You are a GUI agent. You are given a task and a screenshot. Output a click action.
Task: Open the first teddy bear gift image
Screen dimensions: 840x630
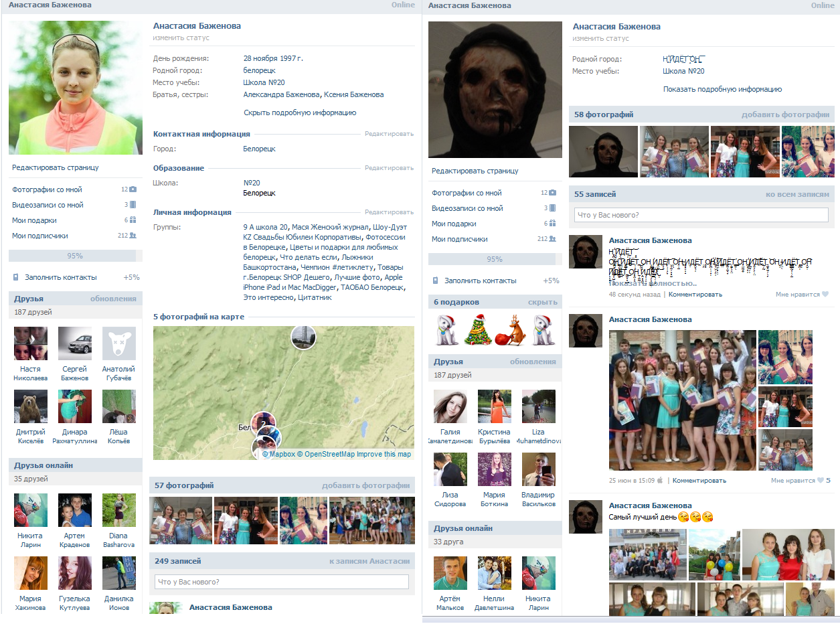click(448, 330)
